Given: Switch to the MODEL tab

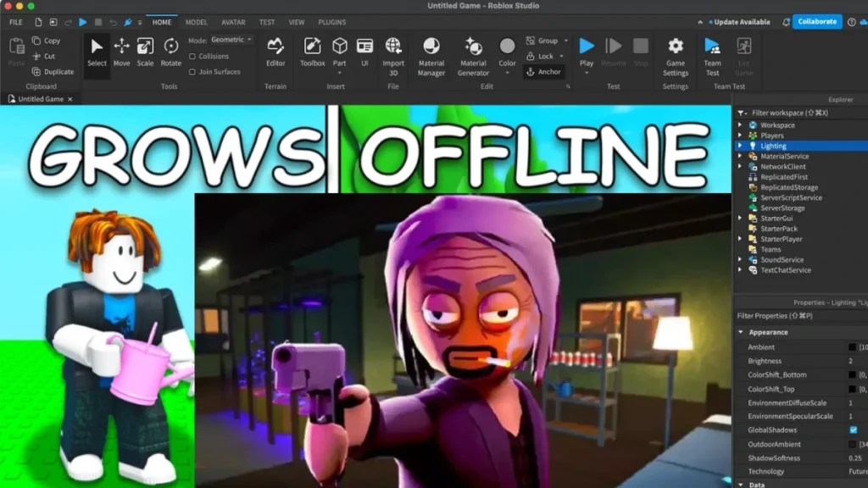Looking at the screenshot, I should point(197,22).
